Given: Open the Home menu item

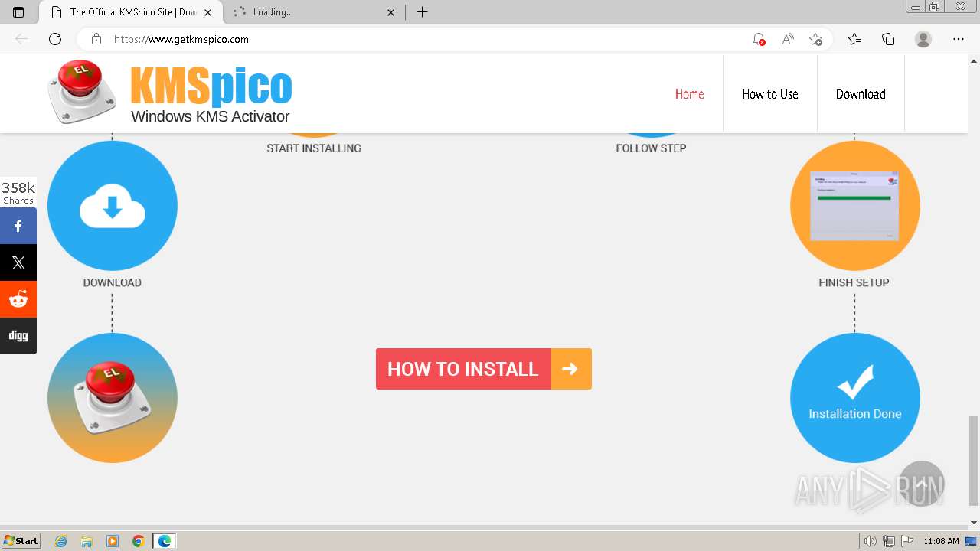Looking at the screenshot, I should click(689, 94).
